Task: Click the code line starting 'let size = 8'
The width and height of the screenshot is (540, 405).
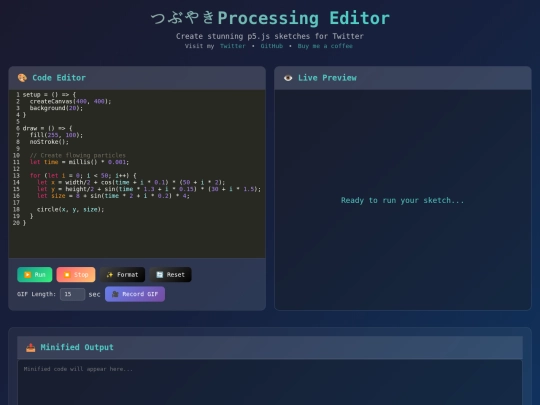Action: pos(113,196)
